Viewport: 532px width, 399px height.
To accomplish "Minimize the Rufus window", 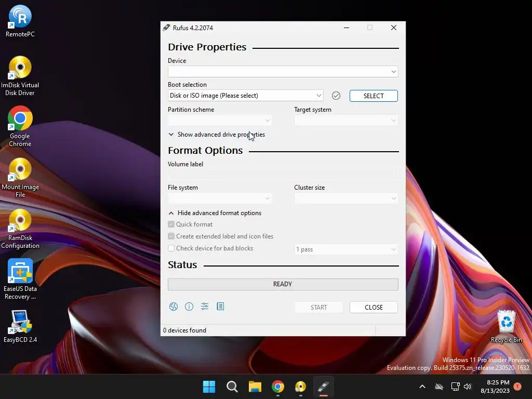I will tap(347, 28).
